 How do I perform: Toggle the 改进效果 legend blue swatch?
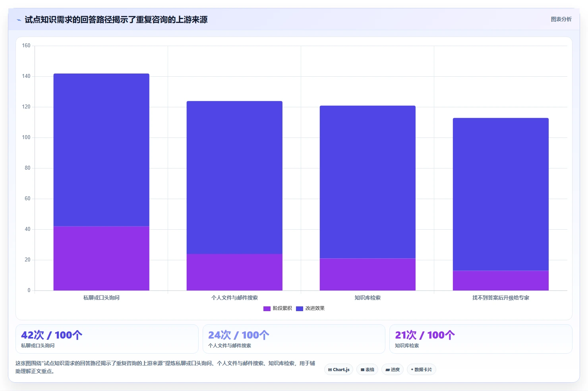tap(300, 309)
